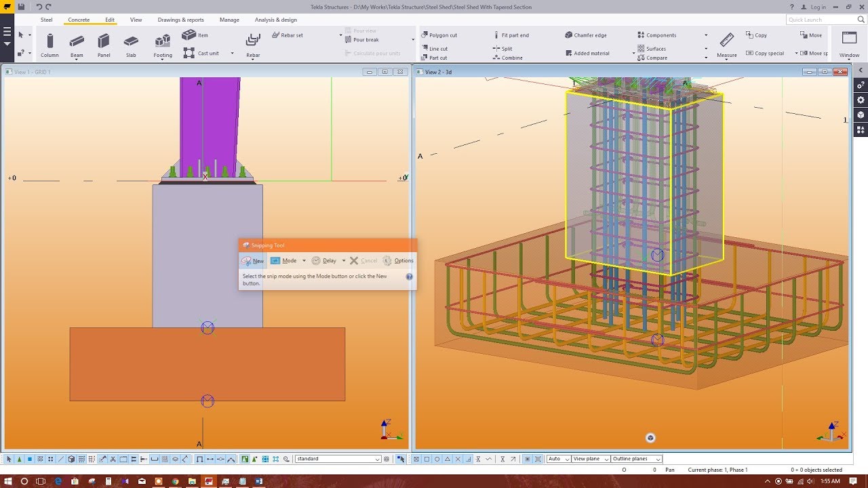
Task: Click the Rebar creation icon
Action: click(252, 42)
